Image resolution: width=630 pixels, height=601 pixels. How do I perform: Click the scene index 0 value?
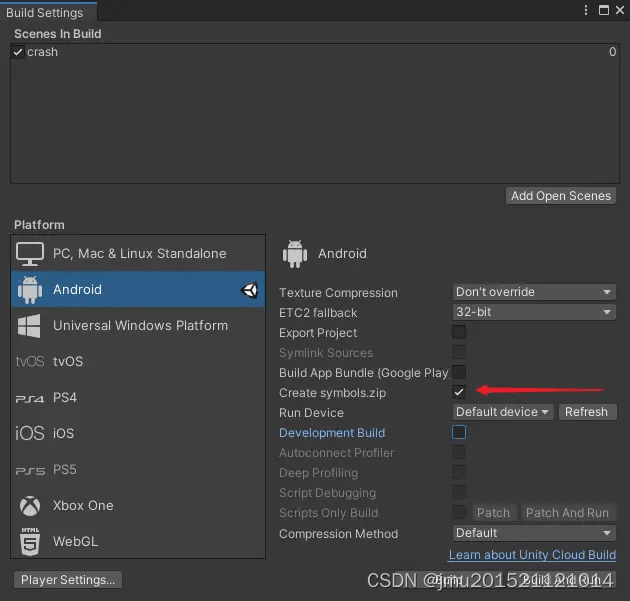(612, 52)
